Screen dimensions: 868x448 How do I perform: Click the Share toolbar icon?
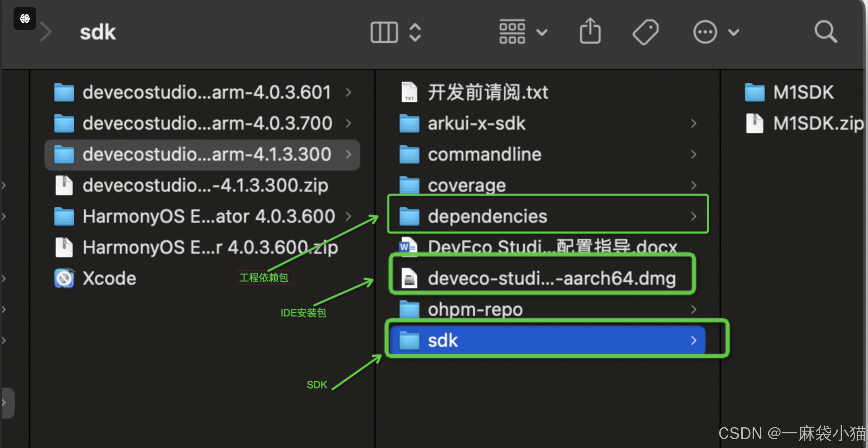tap(590, 32)
